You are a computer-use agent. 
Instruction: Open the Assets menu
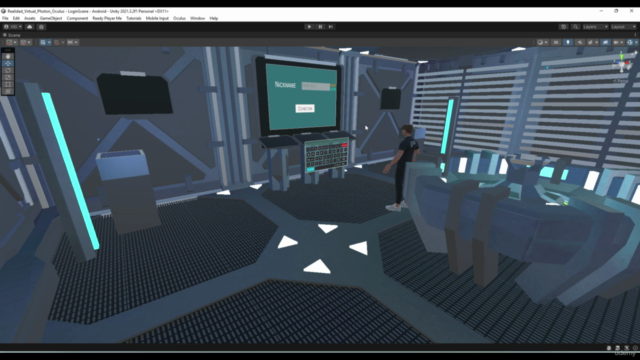[29, 18]
